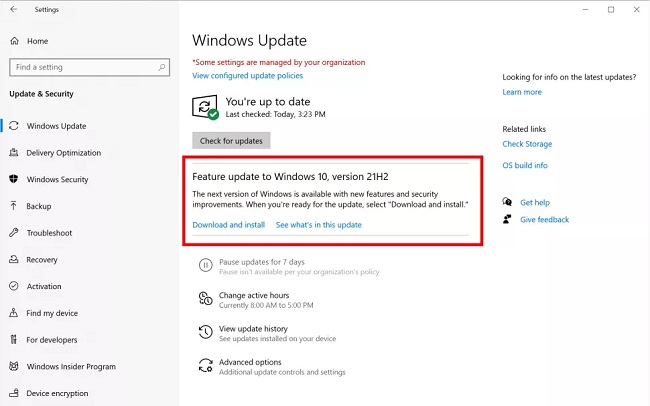Open the Troubleshoot section
650x406 pixels.
(x=49, y=233)
